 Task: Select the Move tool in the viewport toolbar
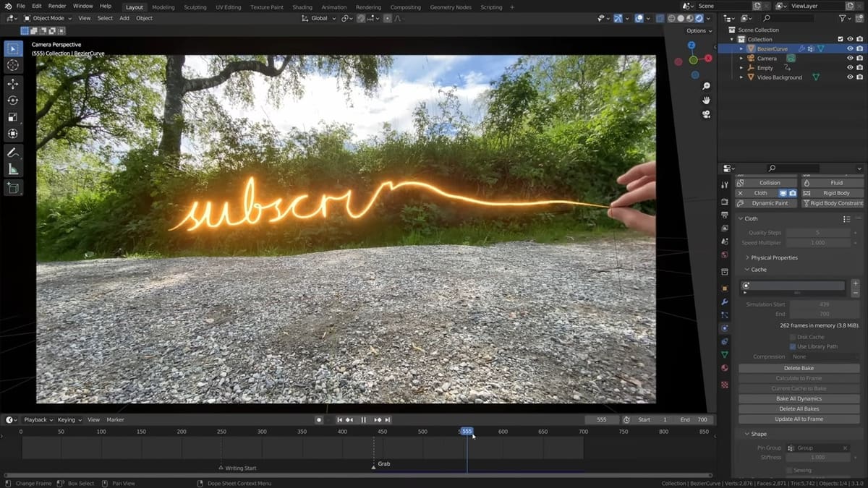13,83
